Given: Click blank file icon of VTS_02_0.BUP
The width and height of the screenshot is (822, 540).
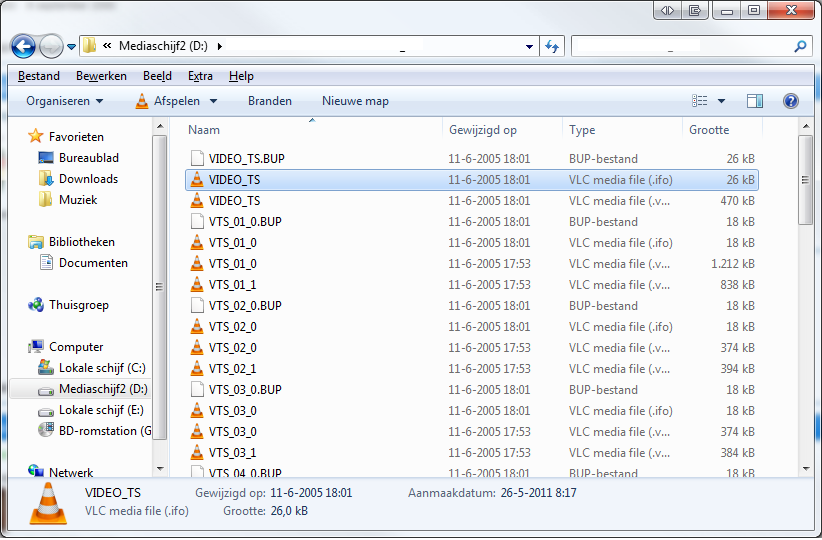Looking at the screenshot, I should [x=197, y=305].
